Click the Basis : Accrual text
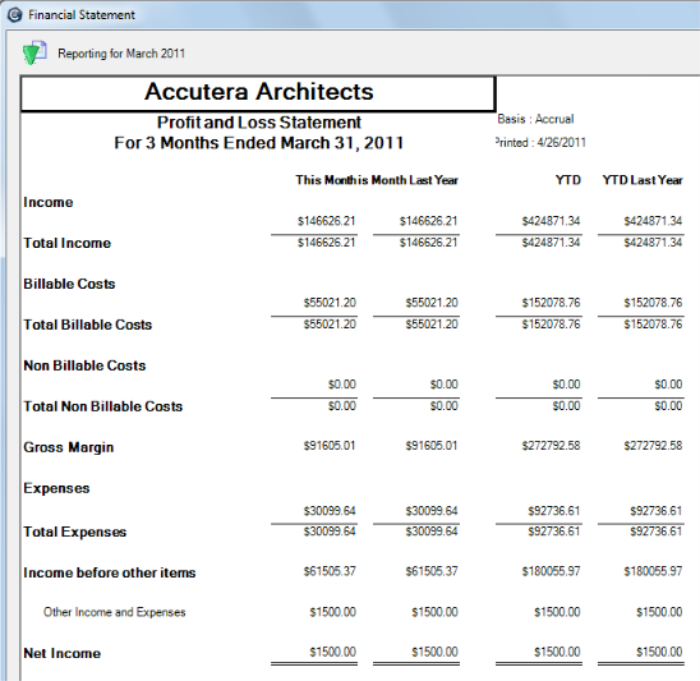The image size is (700, 681). [536, 119]
